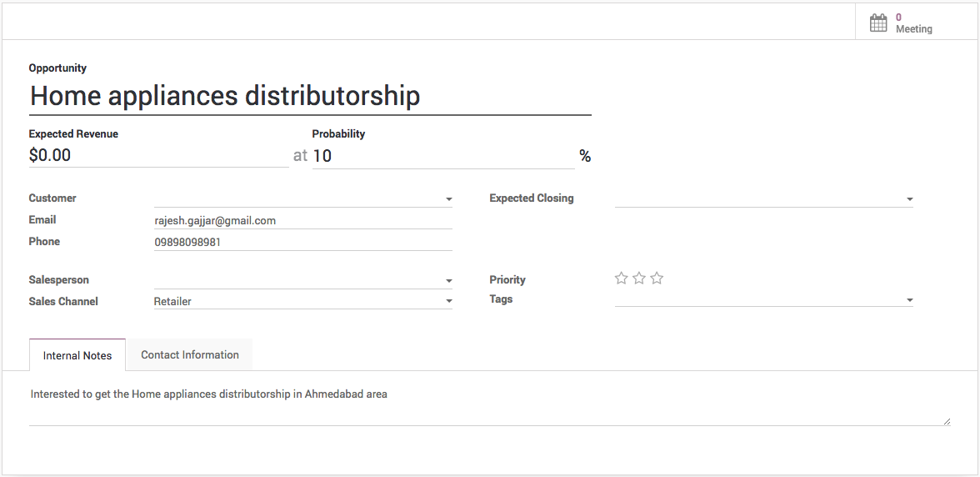The height and width of the screenshot is (477, 980).
Task: Click the calendar Meeting icon
Action: 878,23
